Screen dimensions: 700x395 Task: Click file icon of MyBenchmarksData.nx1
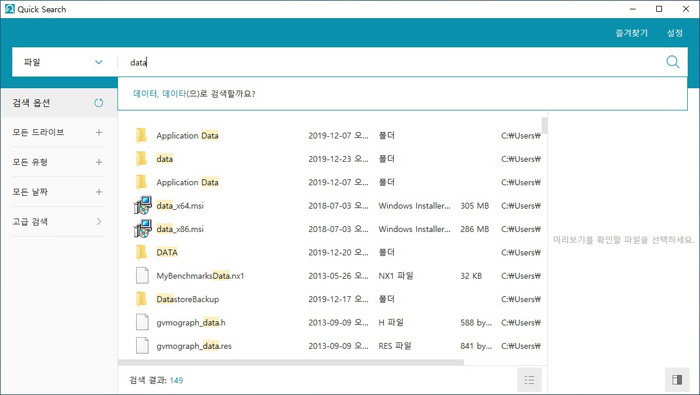click(x=142, y=275)
